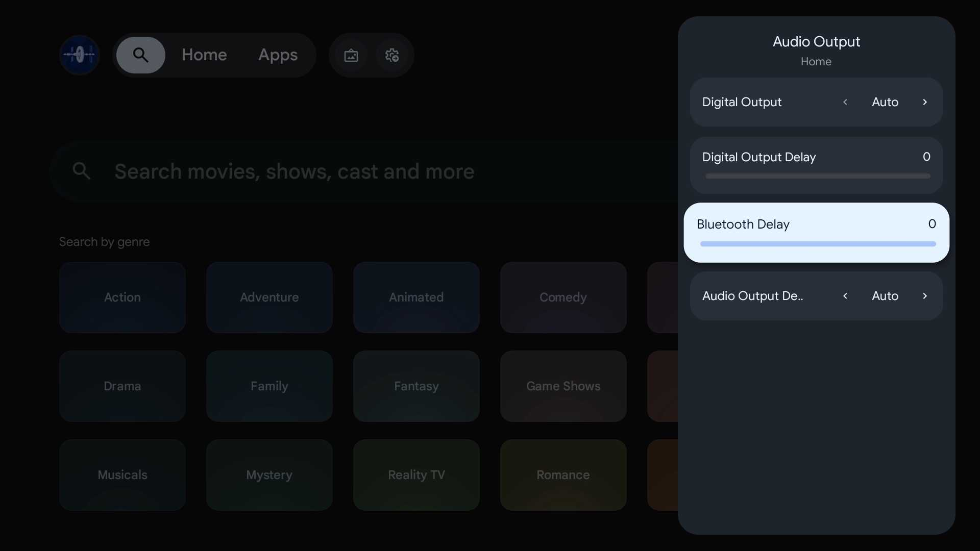
Task: Click next arrow for Audio Output De..
Action: pos(925,296)
